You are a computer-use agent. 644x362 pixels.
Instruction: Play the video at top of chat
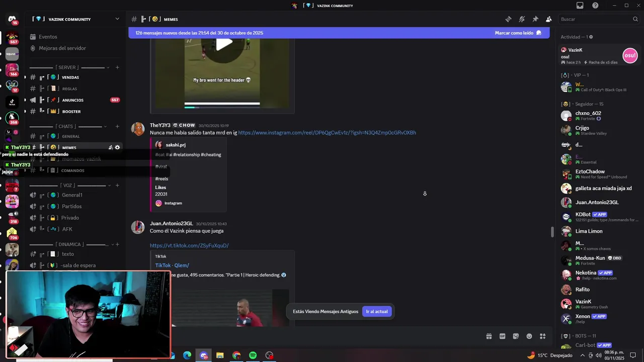(x=224, y=43)
